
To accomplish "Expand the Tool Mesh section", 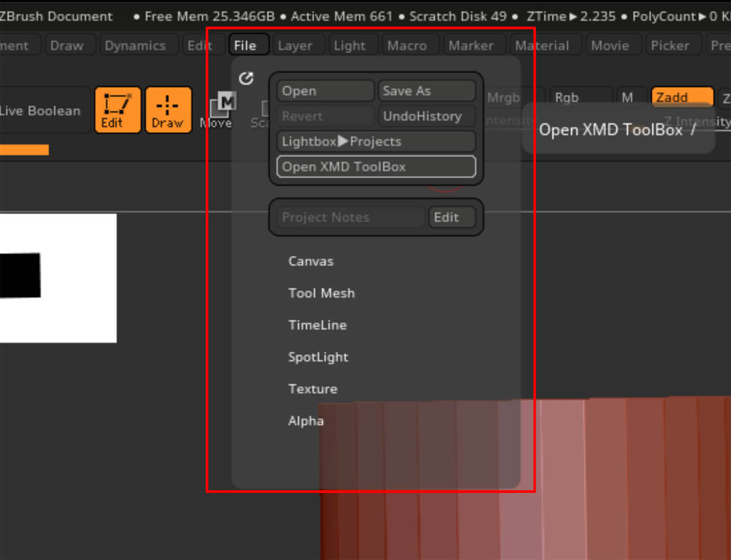I will 322,293.
